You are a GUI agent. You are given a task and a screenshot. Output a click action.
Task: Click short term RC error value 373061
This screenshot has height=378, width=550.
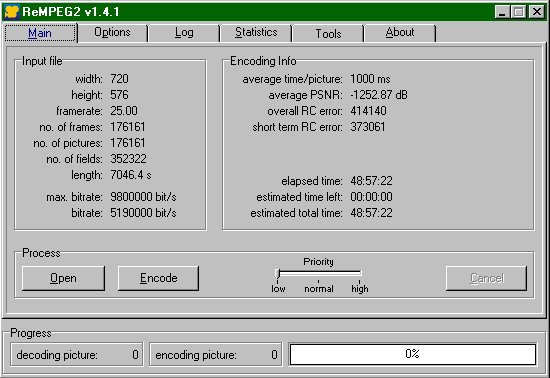[368, 127]
